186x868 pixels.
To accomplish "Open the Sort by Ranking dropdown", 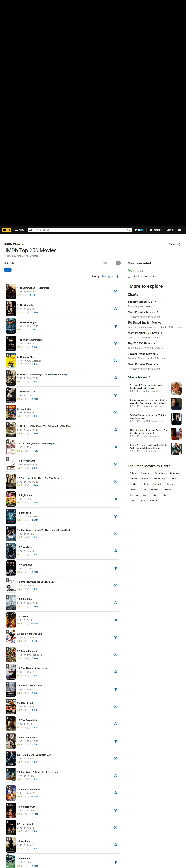I will click(107, 276).
